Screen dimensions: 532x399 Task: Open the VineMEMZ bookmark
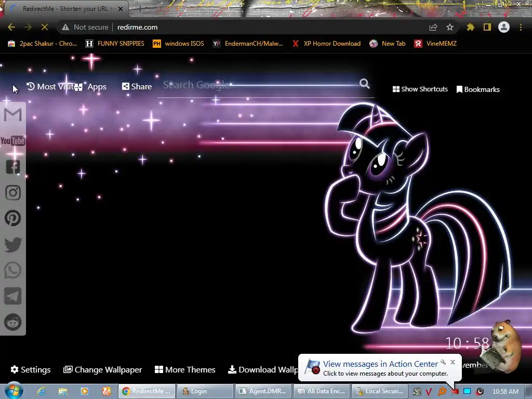pos(435,44)
